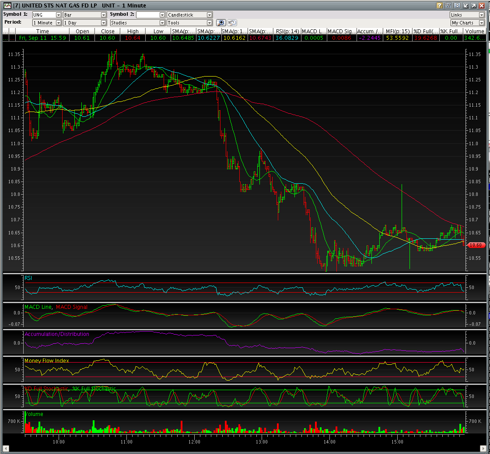Image resolution: width=490 pixels, height=454 pixels.
Task: Click the Open value 10.61 cell
Action: (82, 38)
